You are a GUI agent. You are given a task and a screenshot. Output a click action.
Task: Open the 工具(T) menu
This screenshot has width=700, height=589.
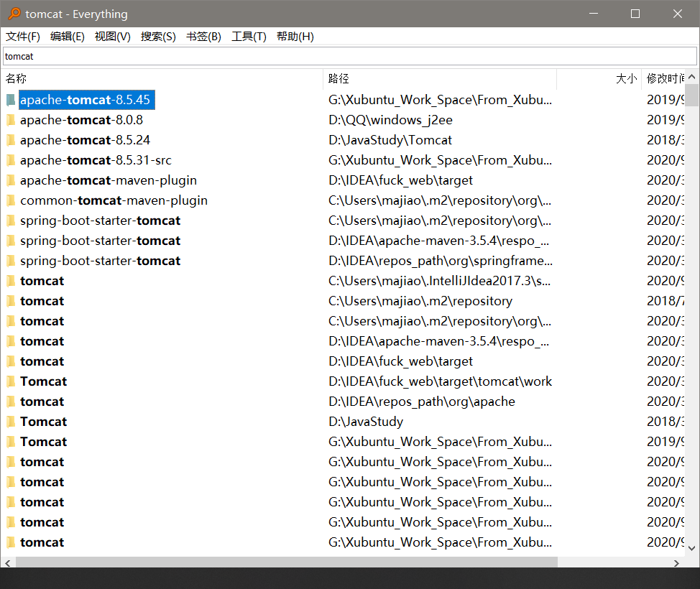[249, 37]
